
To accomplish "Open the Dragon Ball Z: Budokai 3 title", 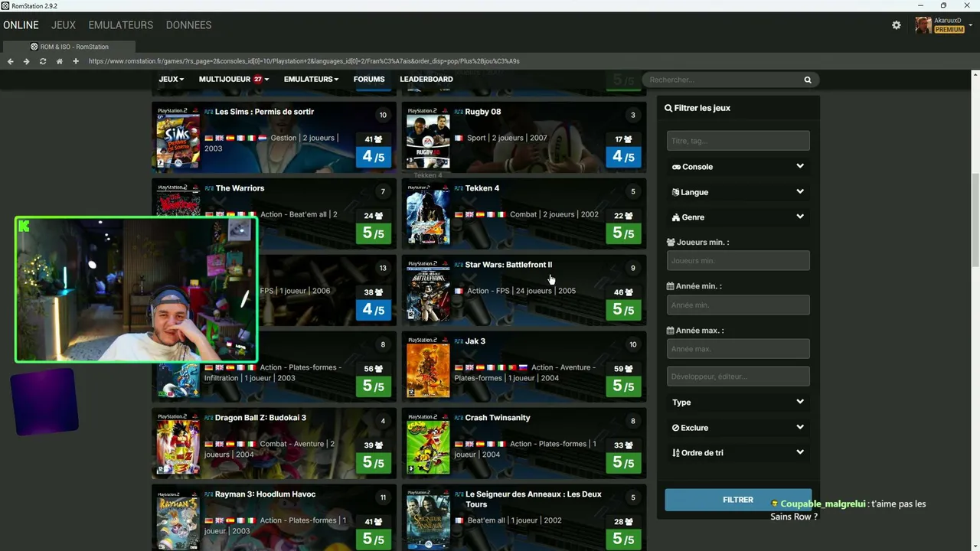I will (260, 418).
